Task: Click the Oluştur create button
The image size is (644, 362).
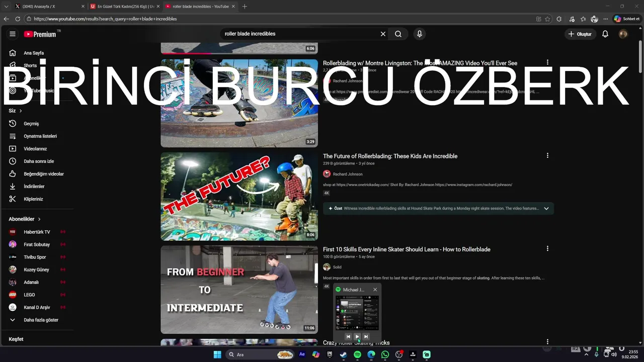Action: click(580, 34)
